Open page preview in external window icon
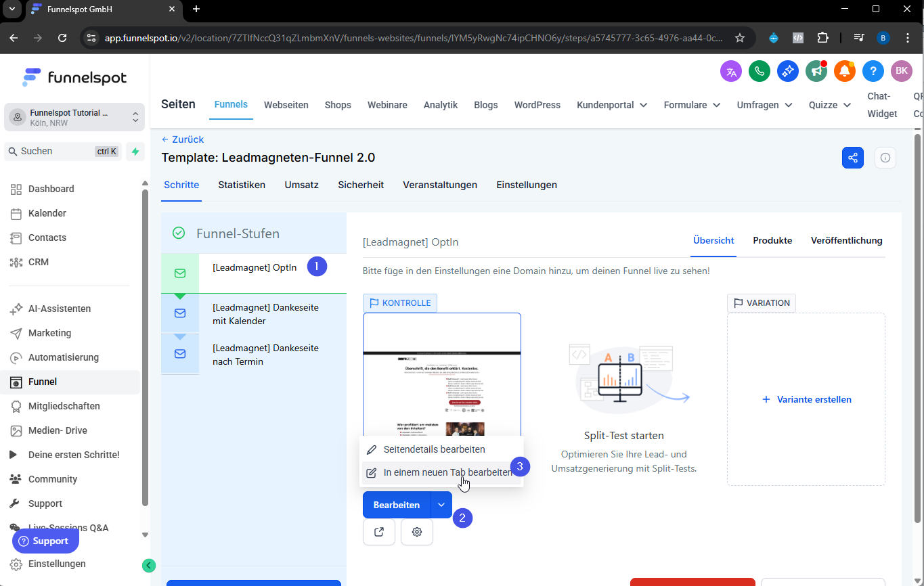 (x=379, y=532)
